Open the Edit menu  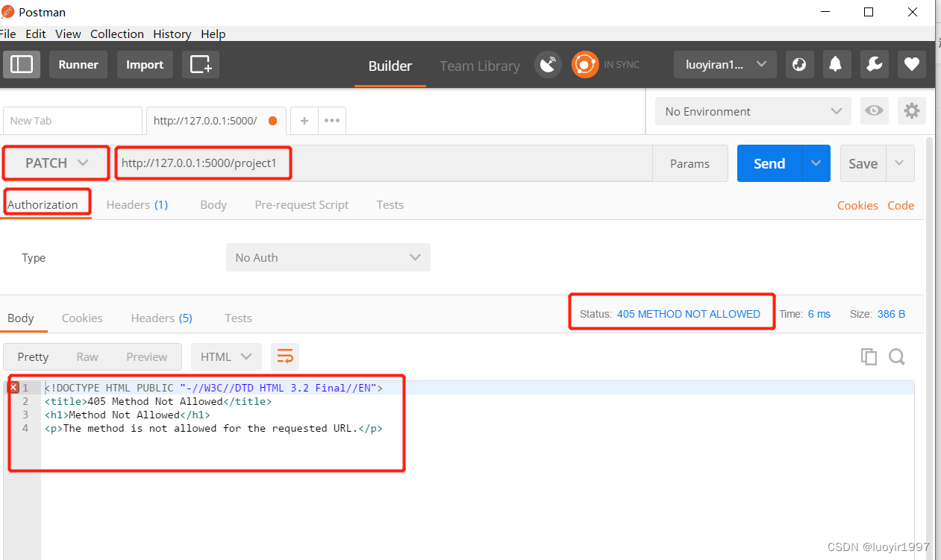[x=36, y=34]
